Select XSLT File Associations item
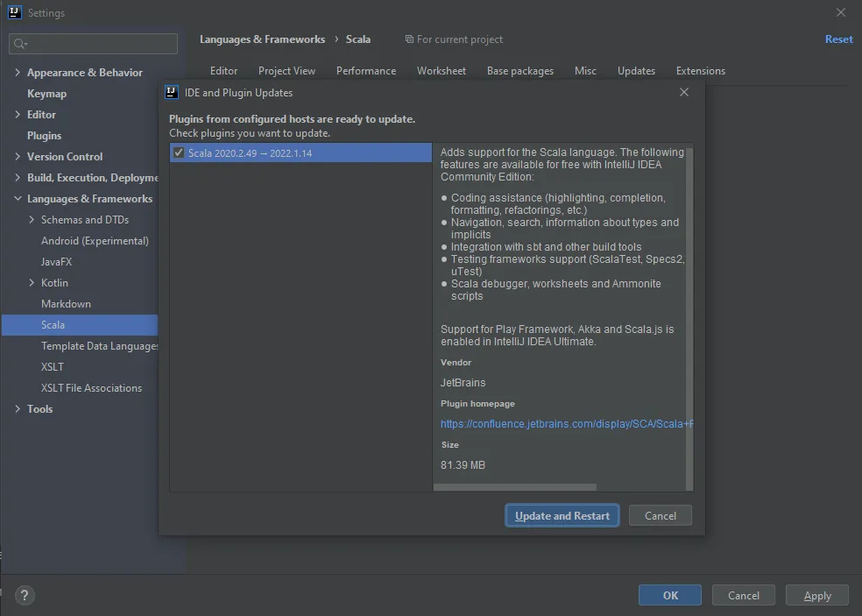The image size is (862, 616). click(x=91, y=388)
